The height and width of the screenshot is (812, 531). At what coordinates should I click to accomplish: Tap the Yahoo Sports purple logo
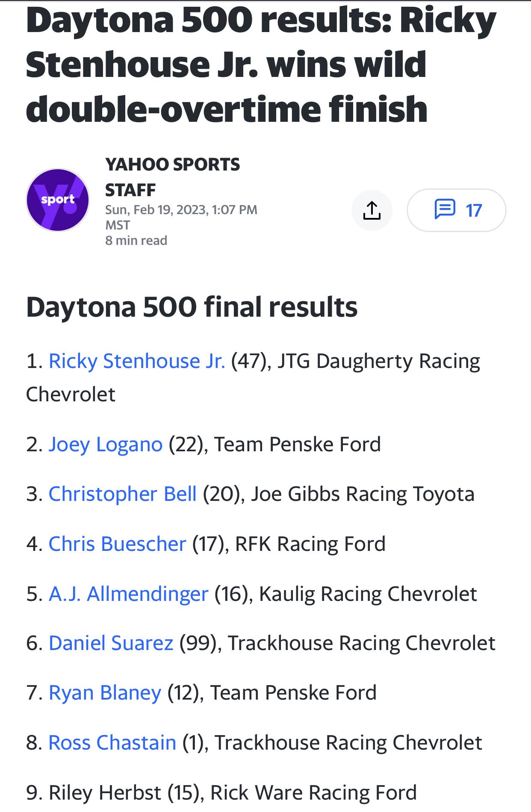[x=58, y=200]
